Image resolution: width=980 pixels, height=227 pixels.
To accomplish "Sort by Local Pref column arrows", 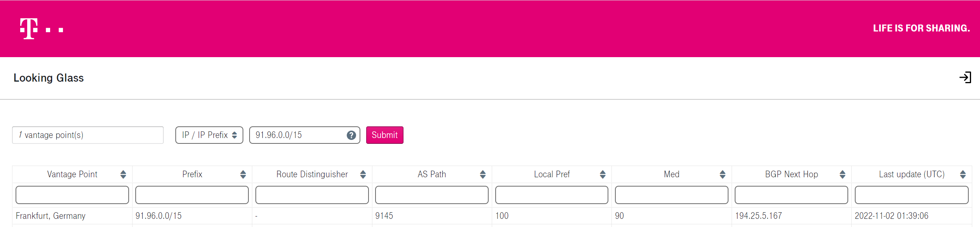I will pyautogui.click(x=603, y=175).
